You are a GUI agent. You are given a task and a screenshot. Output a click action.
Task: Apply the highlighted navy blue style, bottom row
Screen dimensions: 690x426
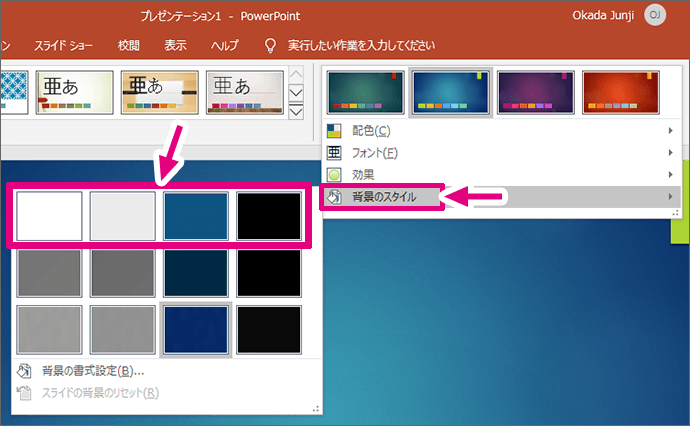[x=196, y=330]
